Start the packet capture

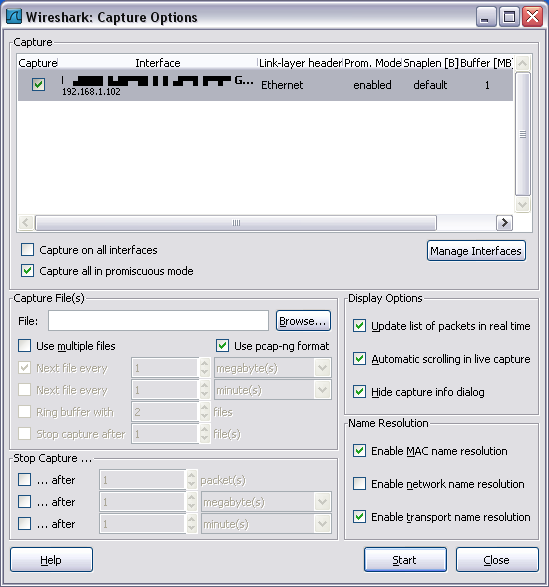(x=405, y=560)
